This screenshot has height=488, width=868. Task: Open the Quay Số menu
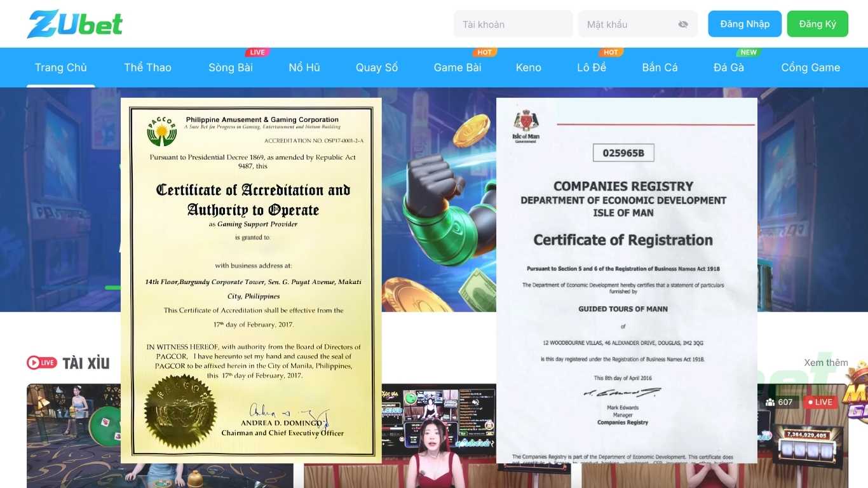[377, 67]
